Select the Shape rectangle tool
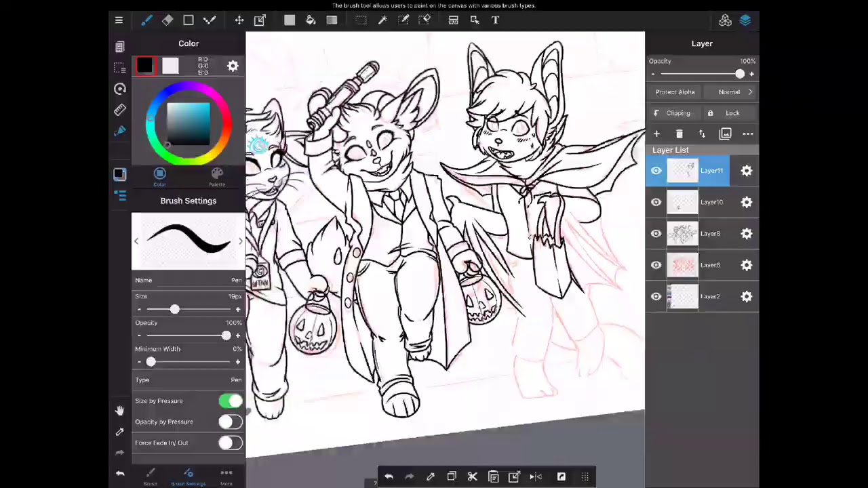The image size is (868, 488). [x=189, y=20]
